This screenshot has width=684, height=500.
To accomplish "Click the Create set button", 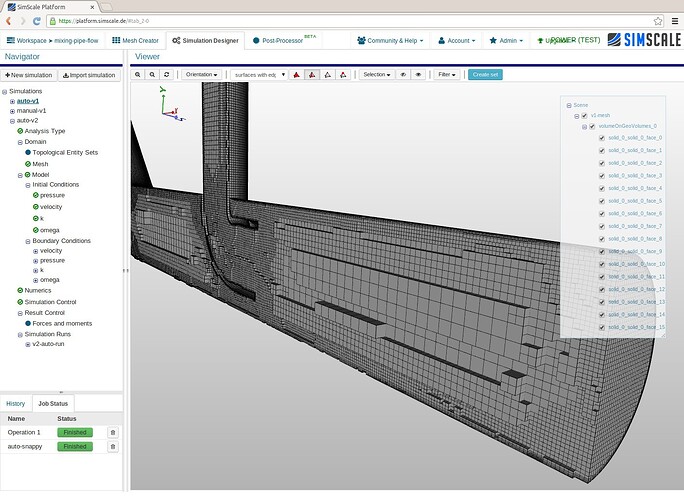I will 486,75.
